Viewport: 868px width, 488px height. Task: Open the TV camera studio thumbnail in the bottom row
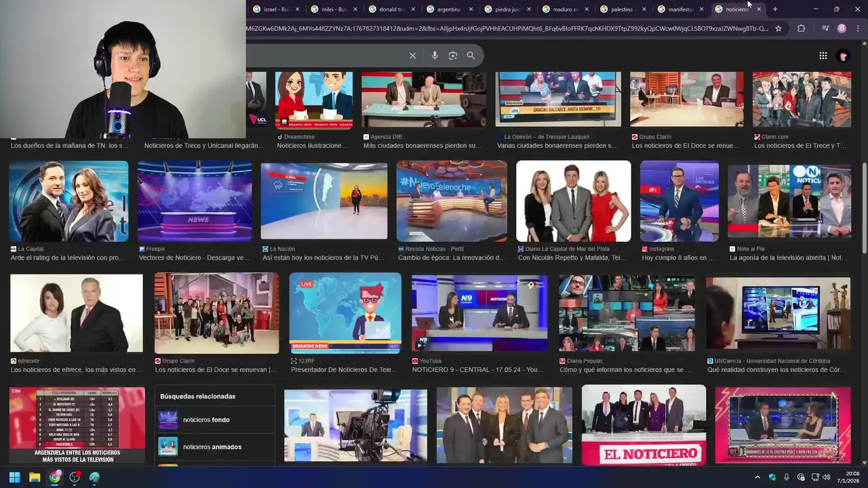click(355, 426)
